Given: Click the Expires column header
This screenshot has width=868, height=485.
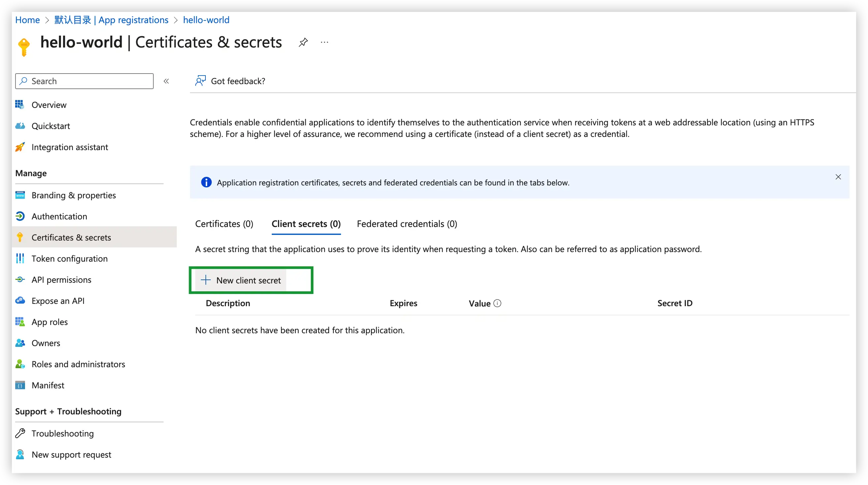Looking at the screenshot, I should [x=403, y=303].
